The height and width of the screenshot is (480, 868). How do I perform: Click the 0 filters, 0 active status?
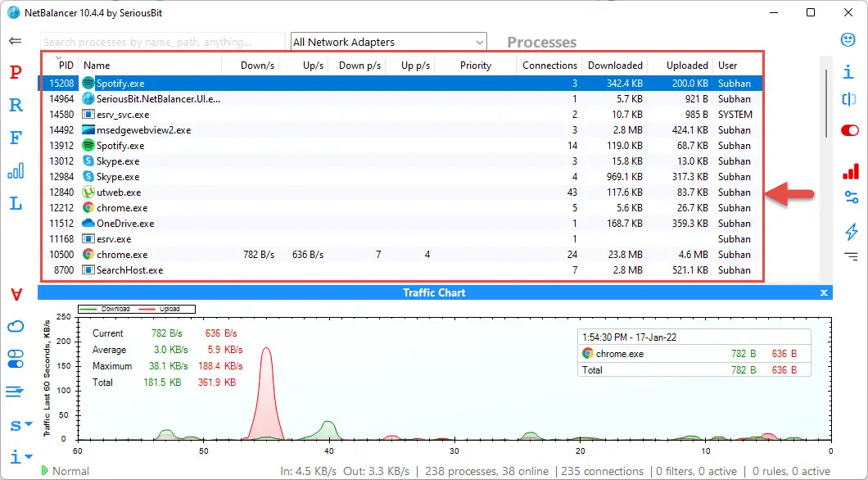(696, 471)
